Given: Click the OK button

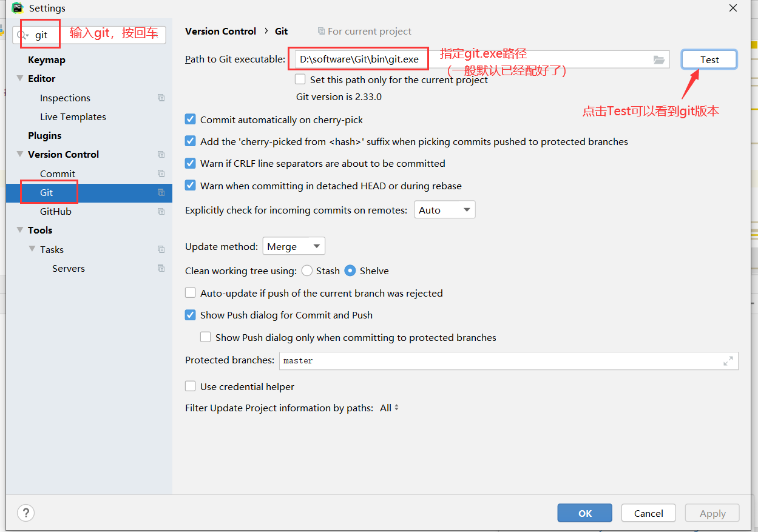Looking at the screenshot, I should [x=585, y=513].
